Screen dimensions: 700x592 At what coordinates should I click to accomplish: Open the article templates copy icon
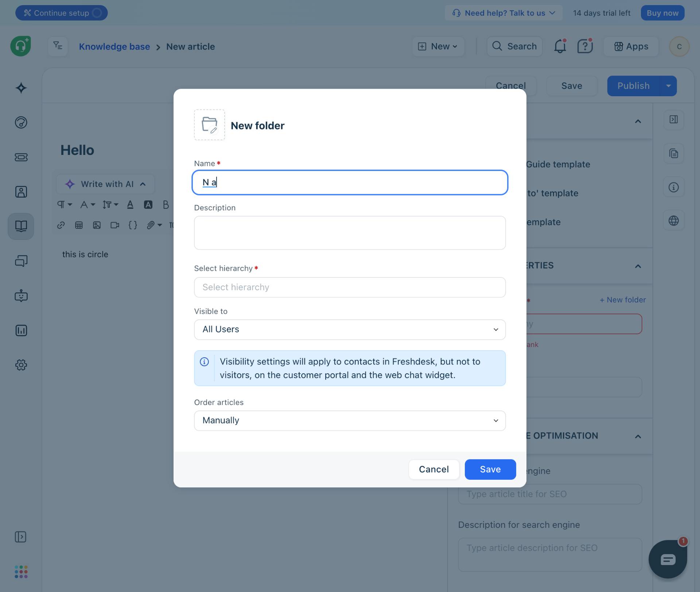click(x=674, y=153)
